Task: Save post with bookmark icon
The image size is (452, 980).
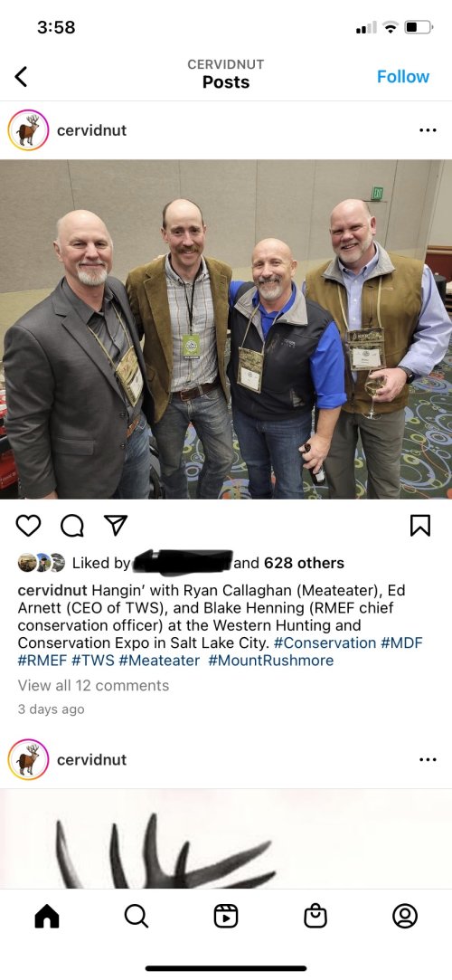Action: (x=420, y=526)
